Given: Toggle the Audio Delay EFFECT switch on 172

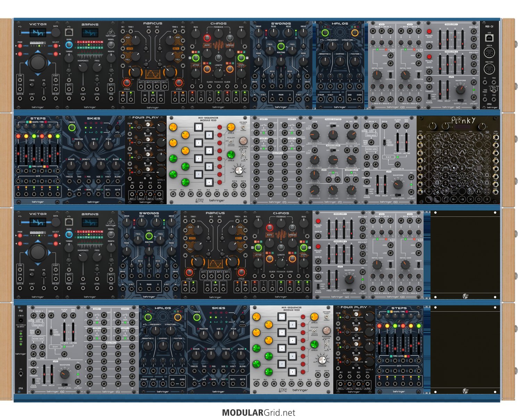Looking at the screenshot, I should (333, 150).
